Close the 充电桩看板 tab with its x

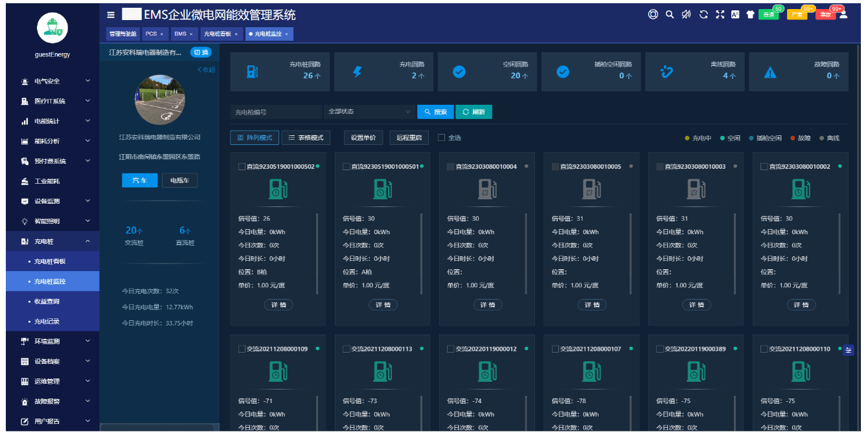[x=236, y=34]
